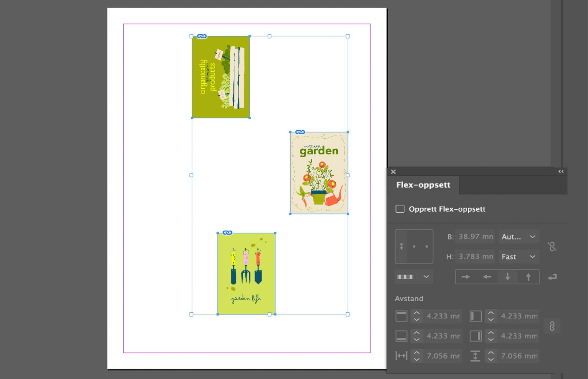Select the upward flow direction arrow

click(528, 277)
